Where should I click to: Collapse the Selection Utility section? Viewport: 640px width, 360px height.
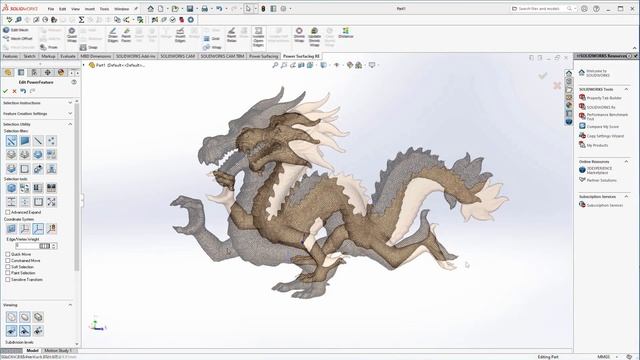[70, 124]
